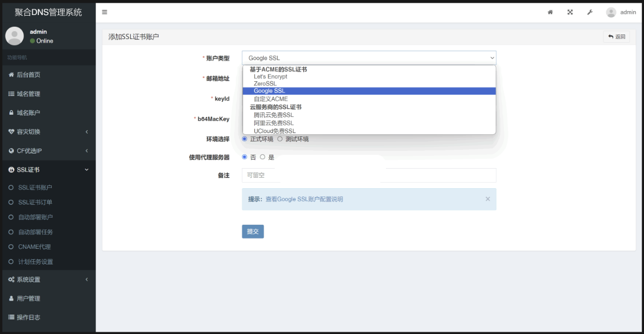Click the 提交 submit button
Screen dimensions: 644x334
252,231
